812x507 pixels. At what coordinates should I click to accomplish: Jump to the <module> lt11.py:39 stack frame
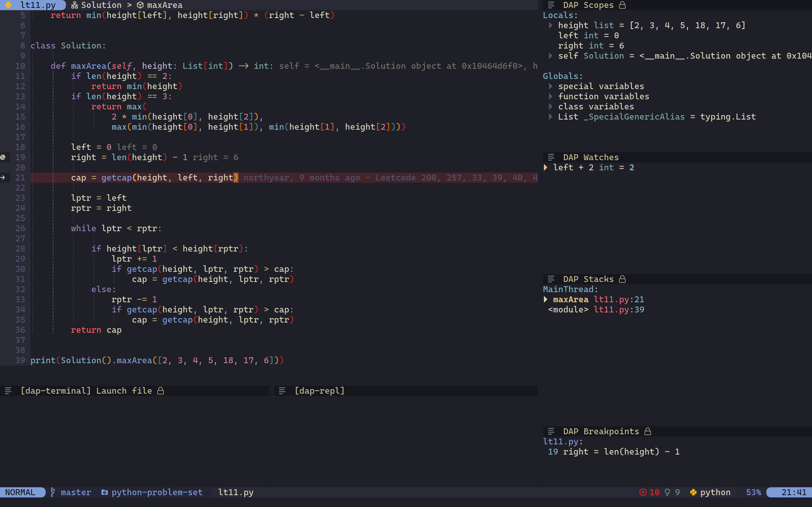pyautogui.click(x=595, y=310)
